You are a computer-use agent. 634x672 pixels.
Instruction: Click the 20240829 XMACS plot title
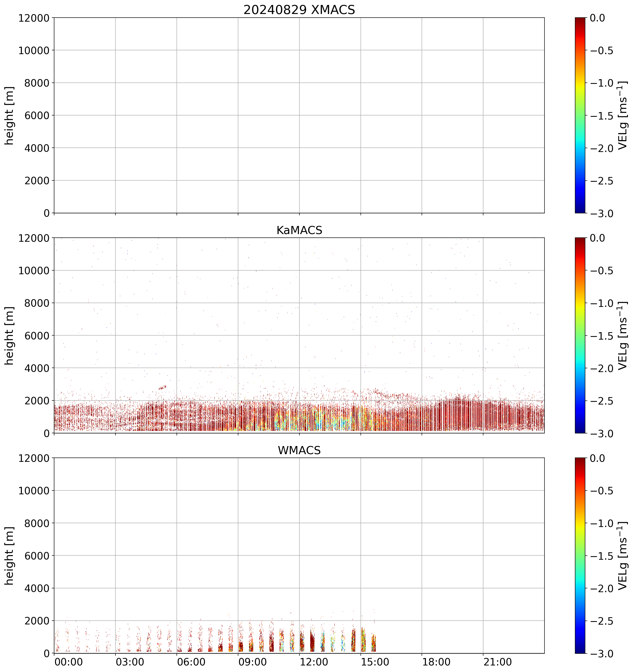coord(299,10)
